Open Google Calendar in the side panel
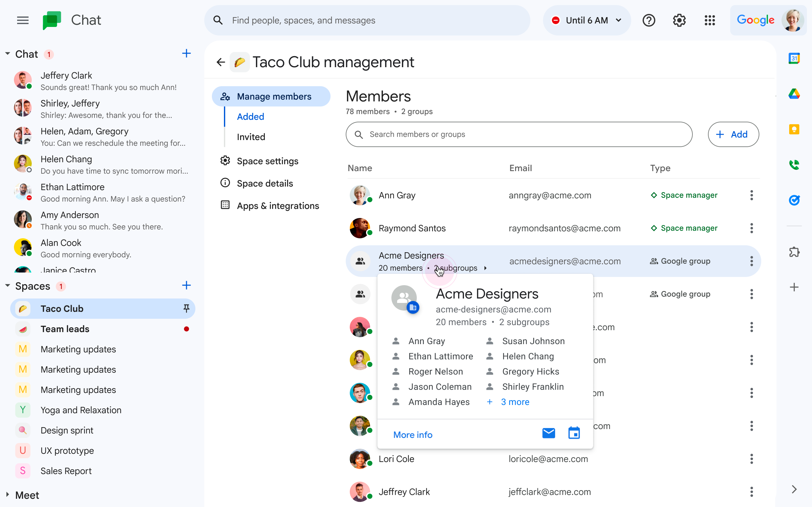This screenshot has width=812, height=507. [x=795, y=58]
